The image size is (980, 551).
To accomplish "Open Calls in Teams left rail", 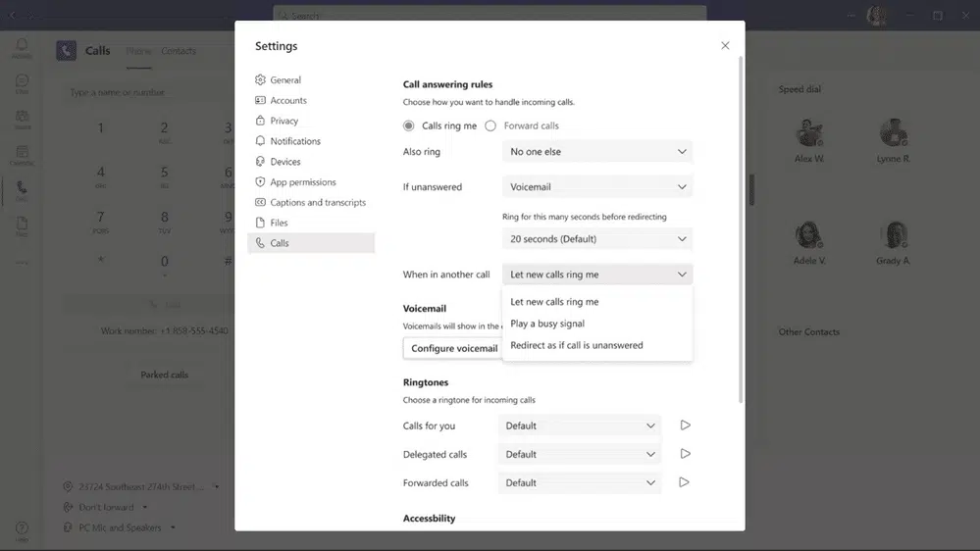I will (x=22, y=190).
